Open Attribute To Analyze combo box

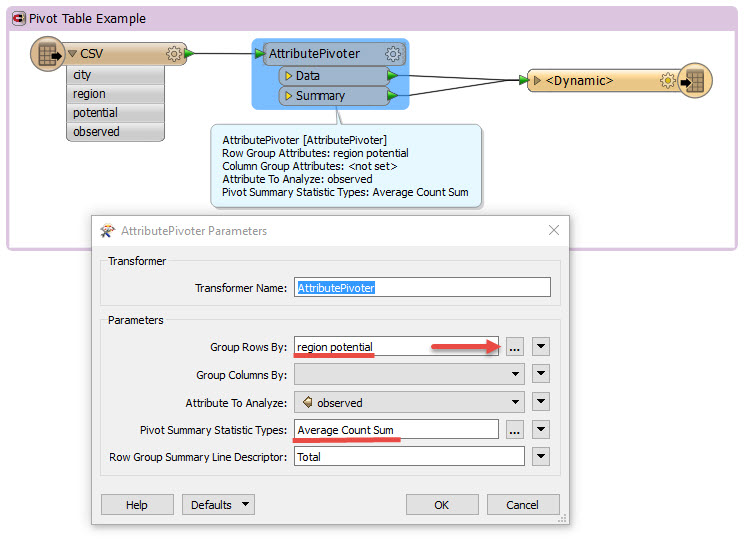409,403
